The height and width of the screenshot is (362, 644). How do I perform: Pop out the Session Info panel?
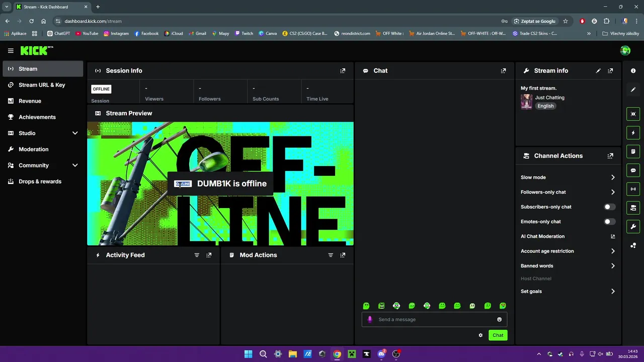pyautogui.click(x=343, y=71)
